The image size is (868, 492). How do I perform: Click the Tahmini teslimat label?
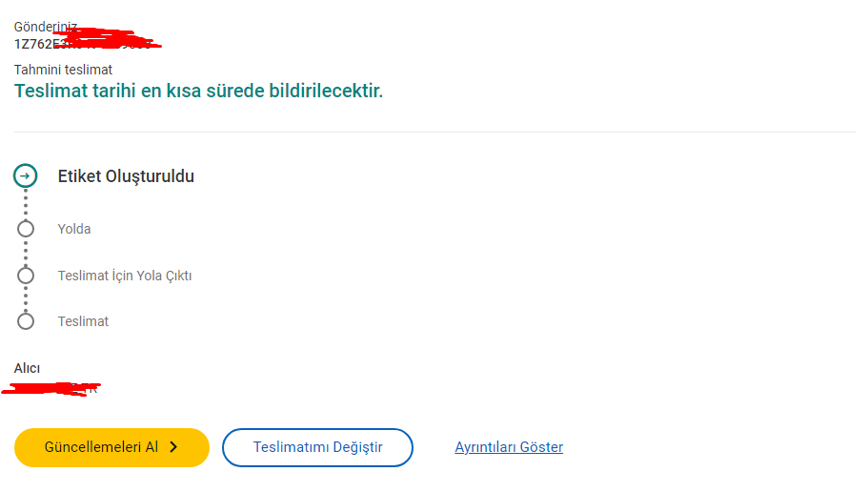63,70
